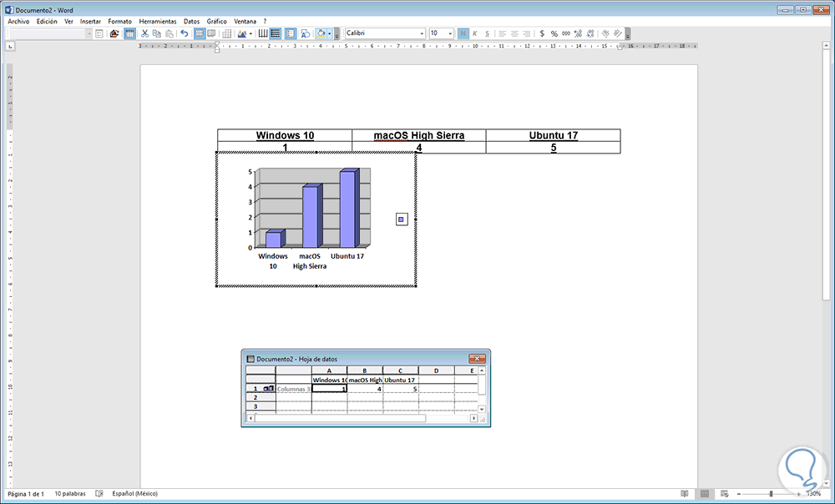
Task: Open the font size 10 dropdown
Action: pyautogui.click(x=450, y=33)
